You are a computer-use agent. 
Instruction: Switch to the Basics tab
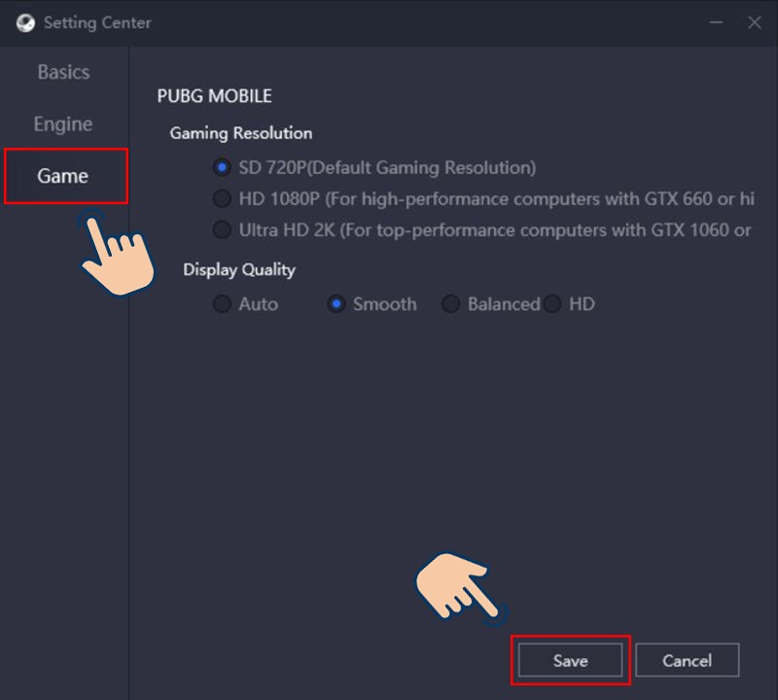(63, 73)
